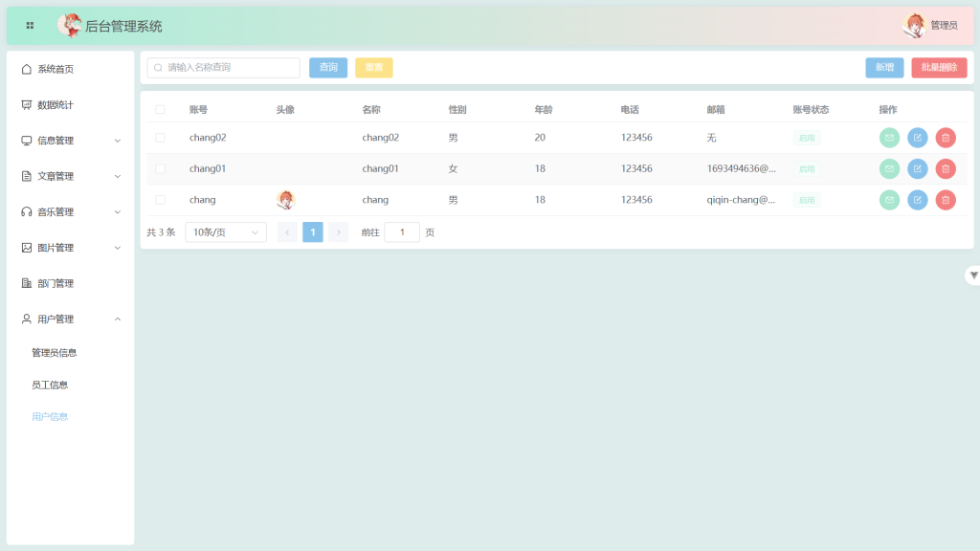Click the edit icon for chang02 row
980x551 pixels.
tap(917, 138)
